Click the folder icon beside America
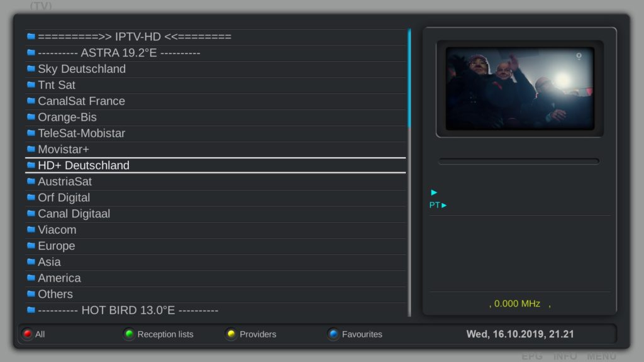The width and height of the screenshot is (644, 362). pyautogui.click(x=31, y=278)
